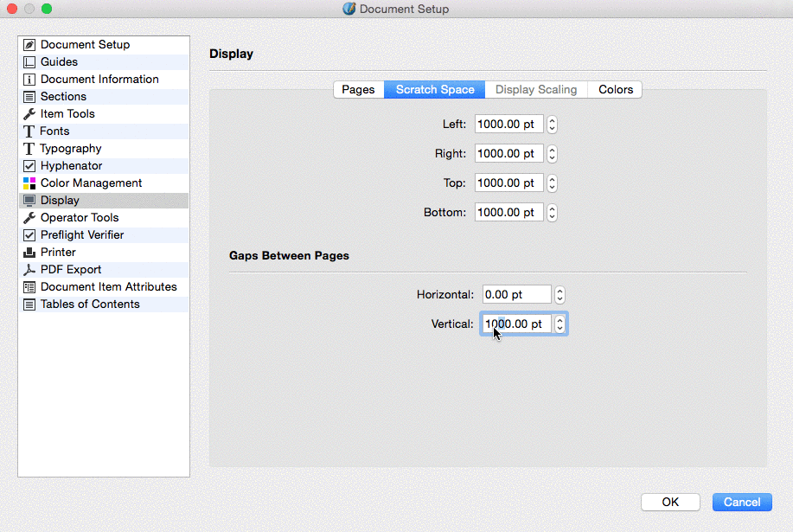The width and height of the screenshot is (793, 532).
Task: Click the Guides icon in sidebar
Action: (29, 62)
